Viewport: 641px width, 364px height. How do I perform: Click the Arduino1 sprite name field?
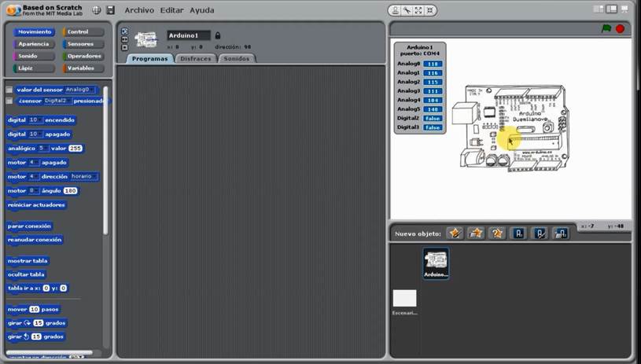click(x=189, y=35)
